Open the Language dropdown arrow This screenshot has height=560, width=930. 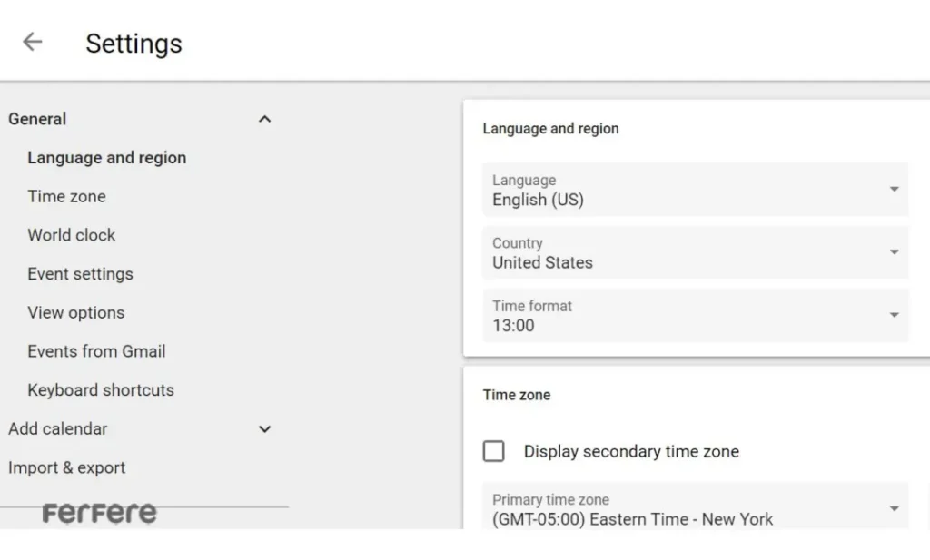(894, 190)
